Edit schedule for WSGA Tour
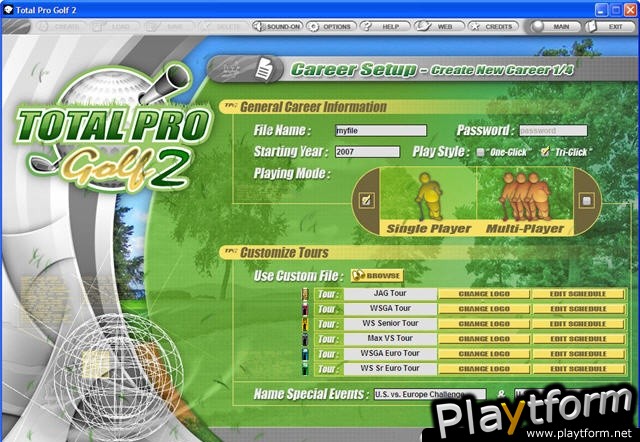The height and width of the screenshot is (442, 640). point(578,309)
